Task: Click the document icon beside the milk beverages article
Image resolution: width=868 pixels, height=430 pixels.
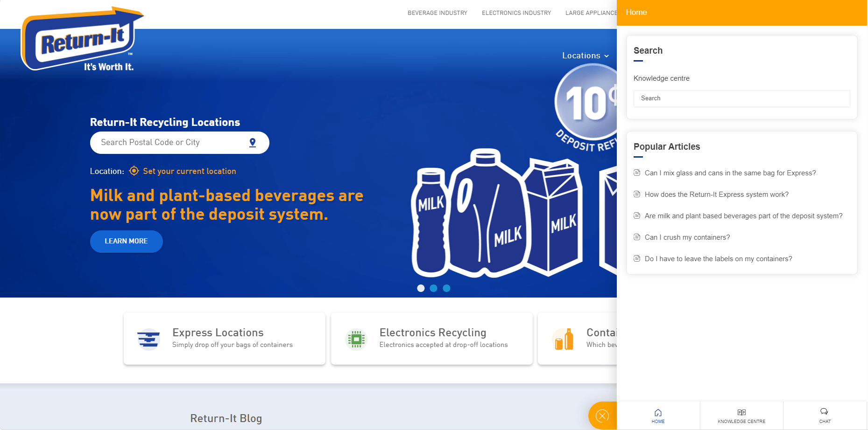Action: point(637,215)
